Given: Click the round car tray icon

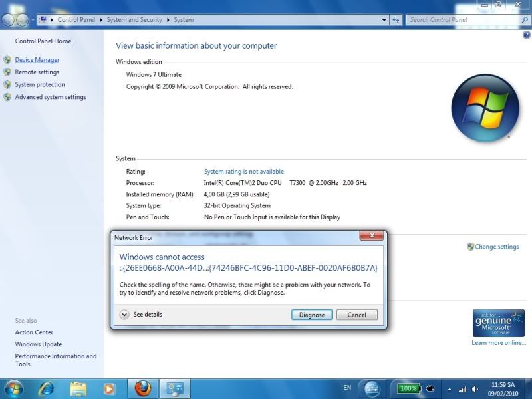Looking at the screenshot, I should click(372, 389).
